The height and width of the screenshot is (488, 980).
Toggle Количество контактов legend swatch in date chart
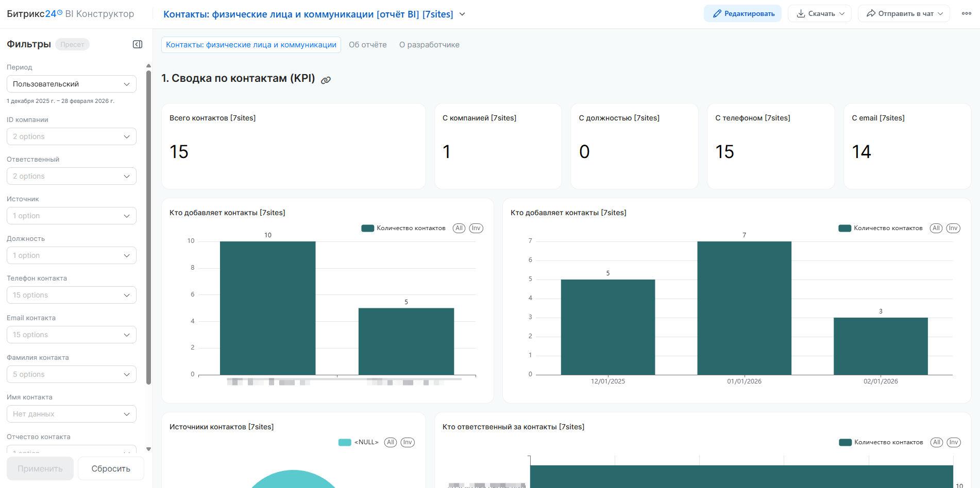[844, 228]
